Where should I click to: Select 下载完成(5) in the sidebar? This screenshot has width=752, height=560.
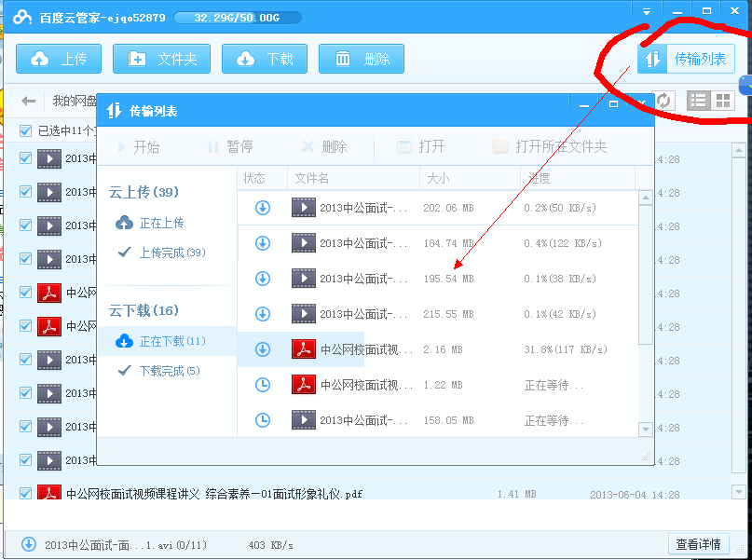click(159, 371)
